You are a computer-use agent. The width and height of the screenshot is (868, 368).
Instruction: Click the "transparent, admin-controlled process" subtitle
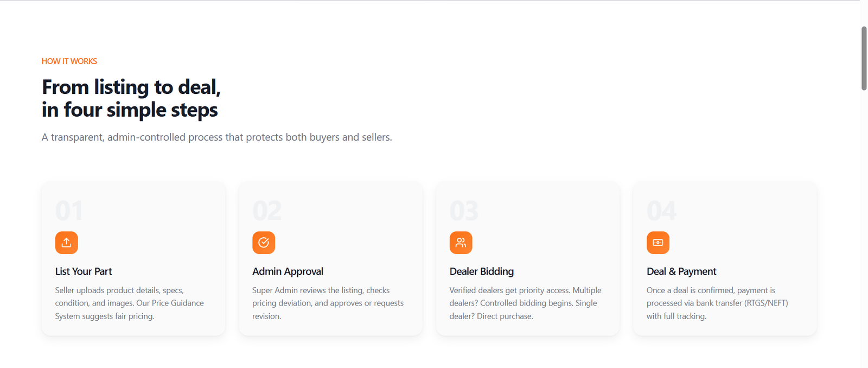216,137
